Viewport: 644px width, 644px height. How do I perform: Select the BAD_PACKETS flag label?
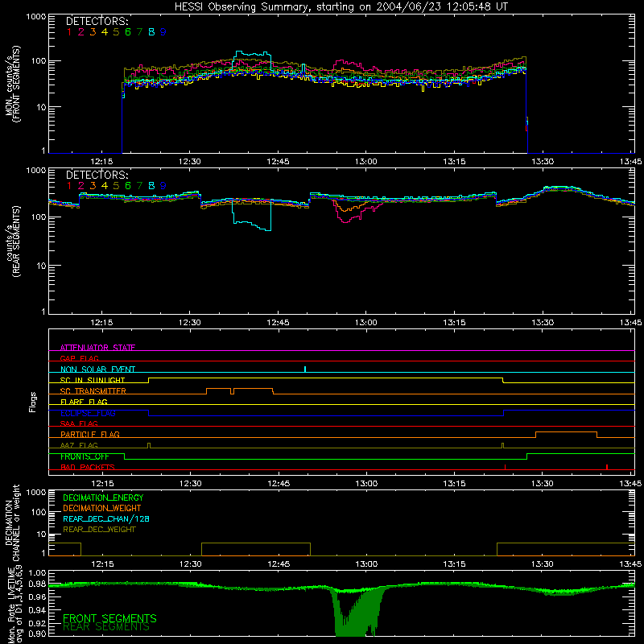point(88,467)
